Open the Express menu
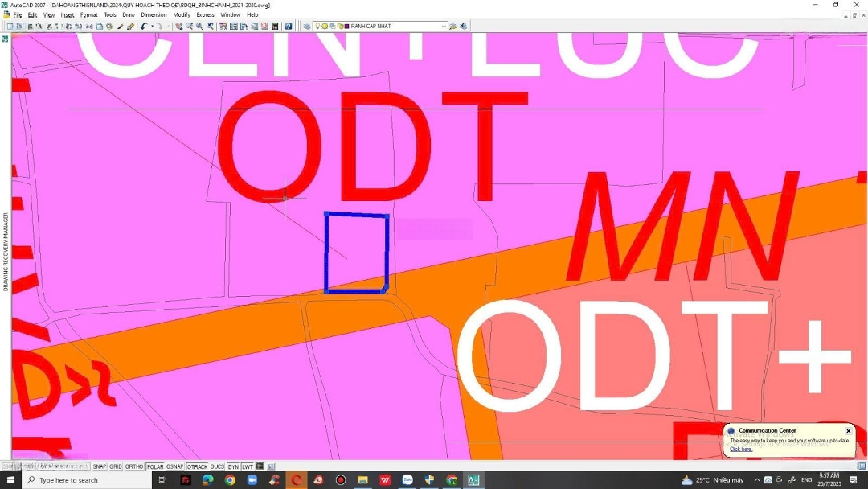 coord(205,15)
